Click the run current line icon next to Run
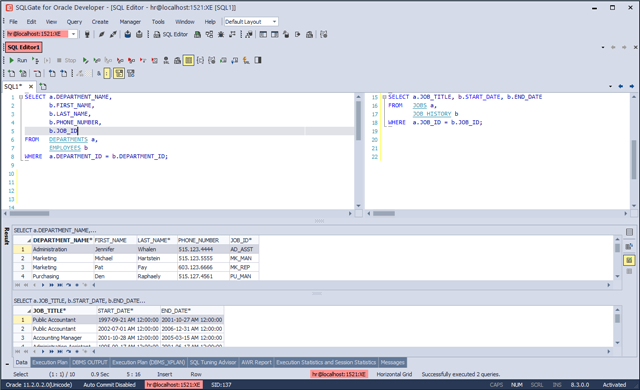This screenshot has width=640, height=390. (x=36, y=60)
